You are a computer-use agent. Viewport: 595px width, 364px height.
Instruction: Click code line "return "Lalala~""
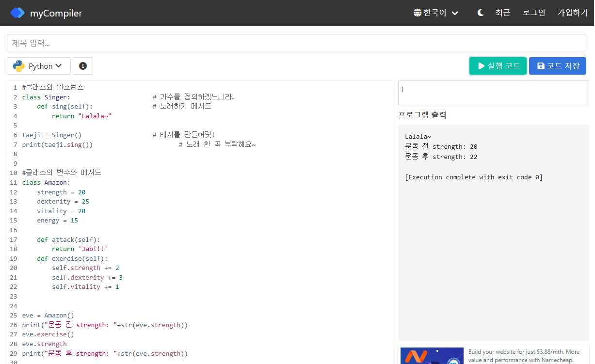(x=81, y=116)
